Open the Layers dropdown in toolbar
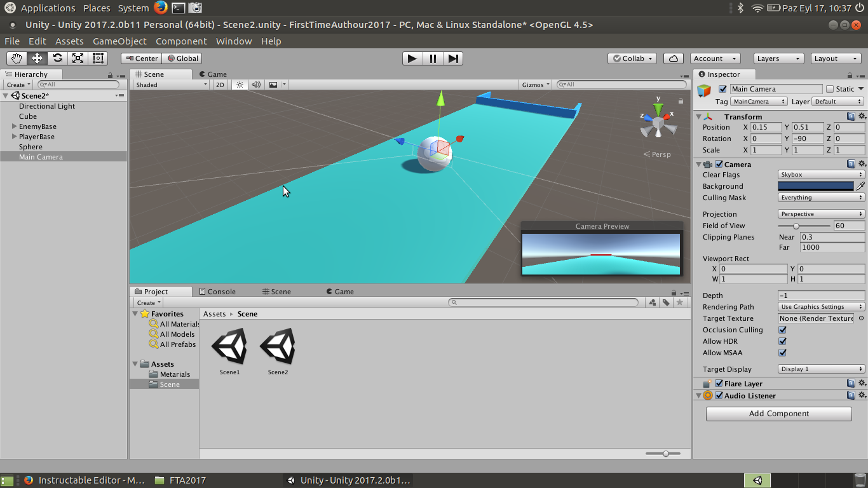The height and width of the screenshot is (488, 868). 779,58
